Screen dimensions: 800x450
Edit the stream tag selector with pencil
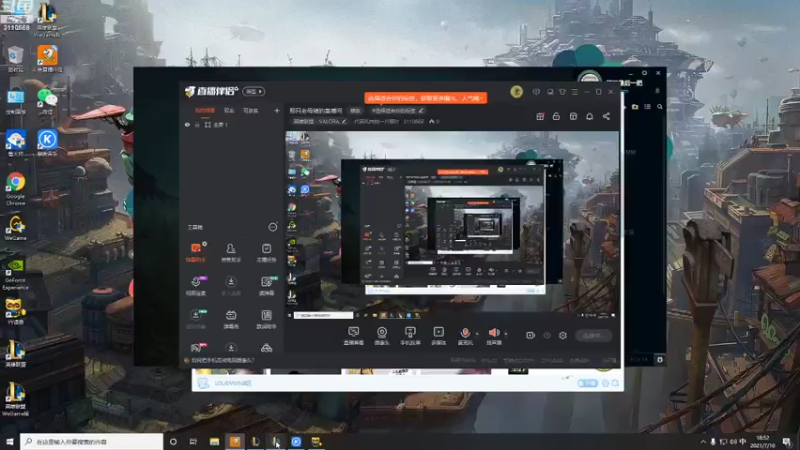click(397, 110)
